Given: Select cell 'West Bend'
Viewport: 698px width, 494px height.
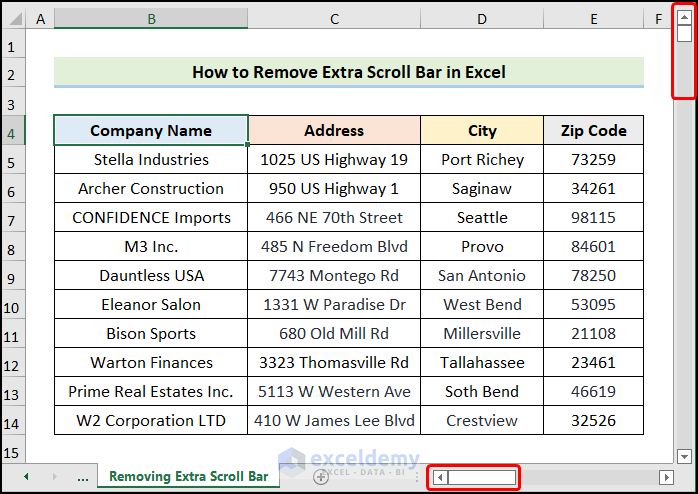Looking at the screenshot, I should (482, 304).
